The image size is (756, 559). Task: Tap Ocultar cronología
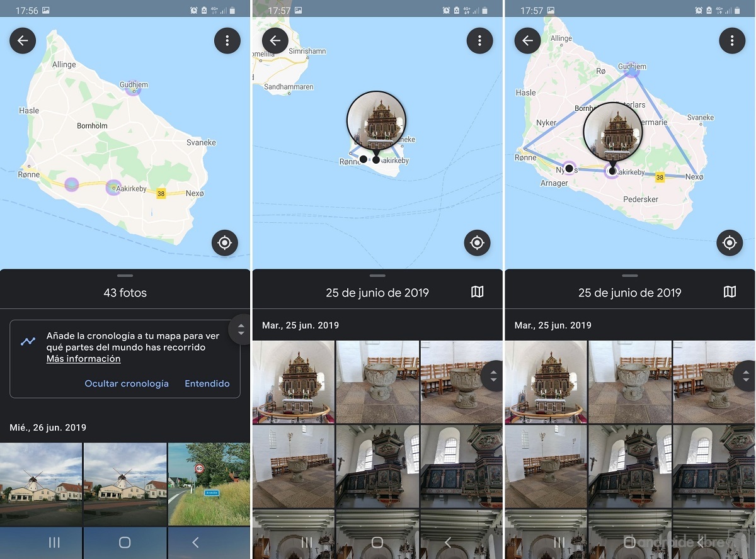click(x=127, y=383)
